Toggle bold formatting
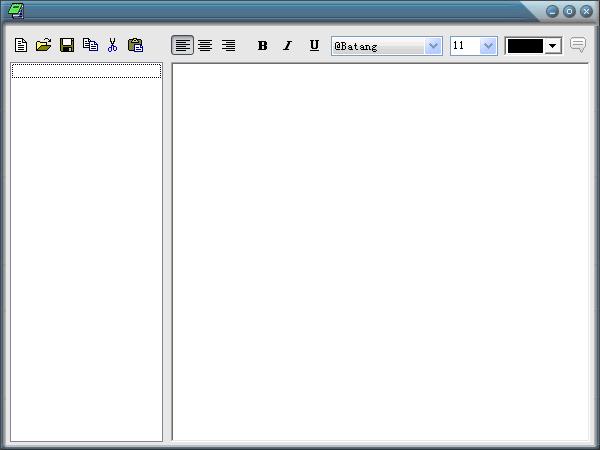Image resolution: width=600 pixels, height=450 pixels. pyautogui.click(x=262, y=46)
